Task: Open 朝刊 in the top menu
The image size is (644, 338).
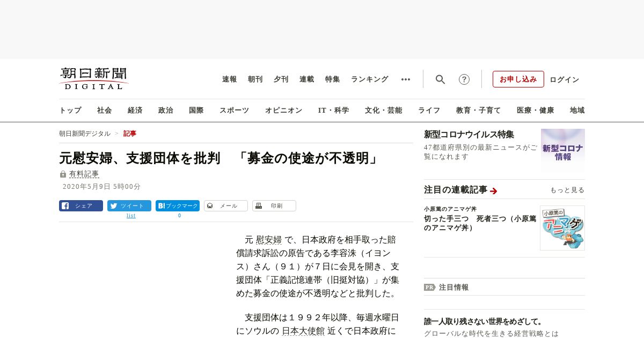Action: coord(255,79)
